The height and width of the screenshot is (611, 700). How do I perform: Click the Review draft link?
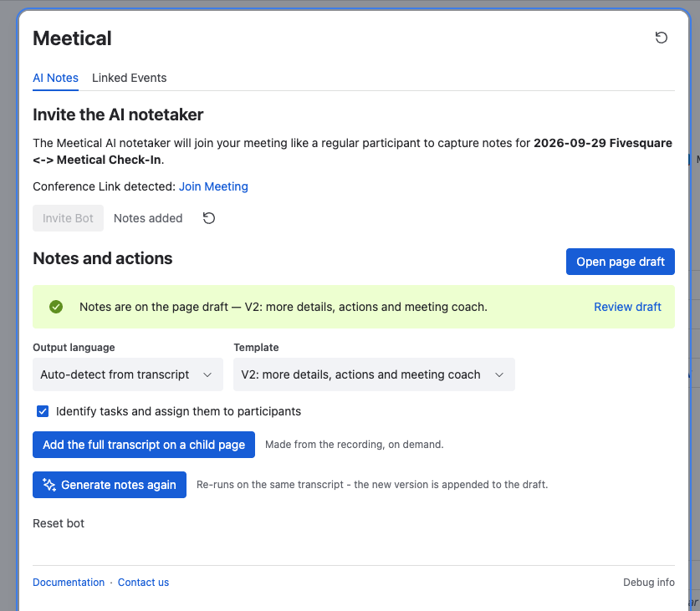click(x=627, y=307)
